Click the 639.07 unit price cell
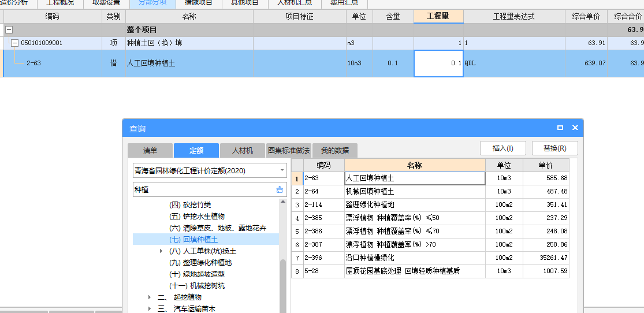The width and height of the screenshot is (644, 313). [586, 64]
